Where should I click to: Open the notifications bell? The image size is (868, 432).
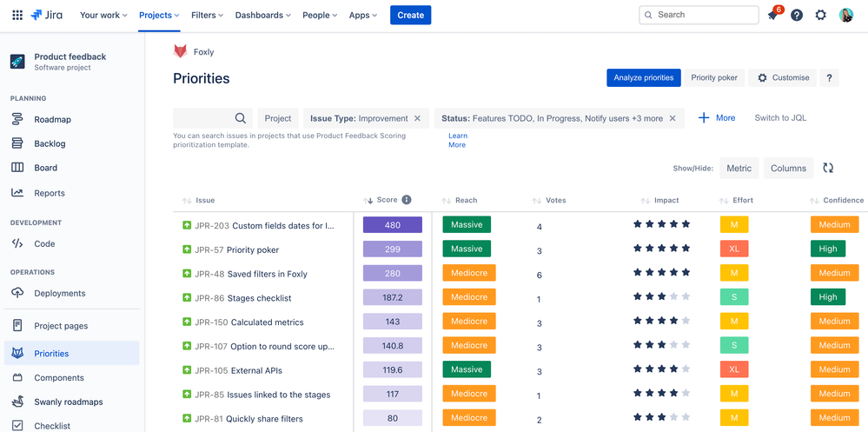772,16
